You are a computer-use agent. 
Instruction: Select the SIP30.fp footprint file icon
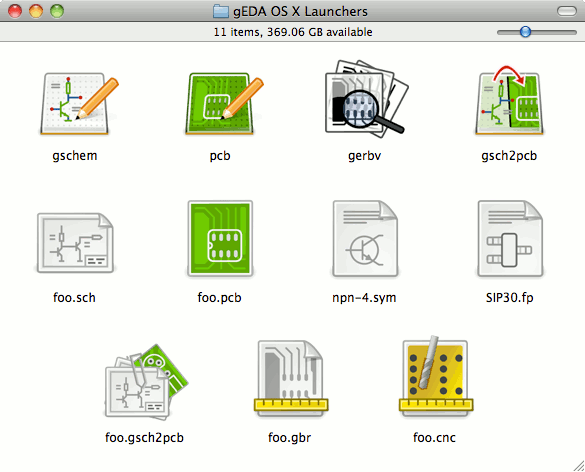tap(510, 238)
